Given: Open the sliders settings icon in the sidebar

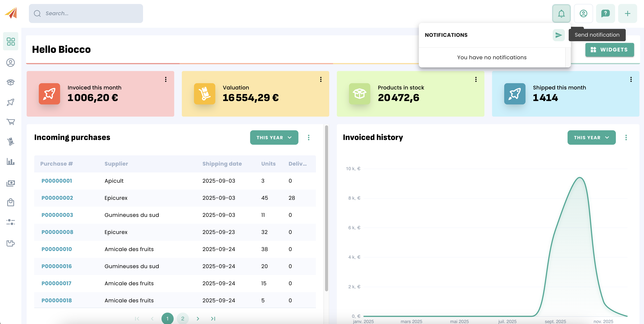Looking at the screenshot, I should coord(11,222).
